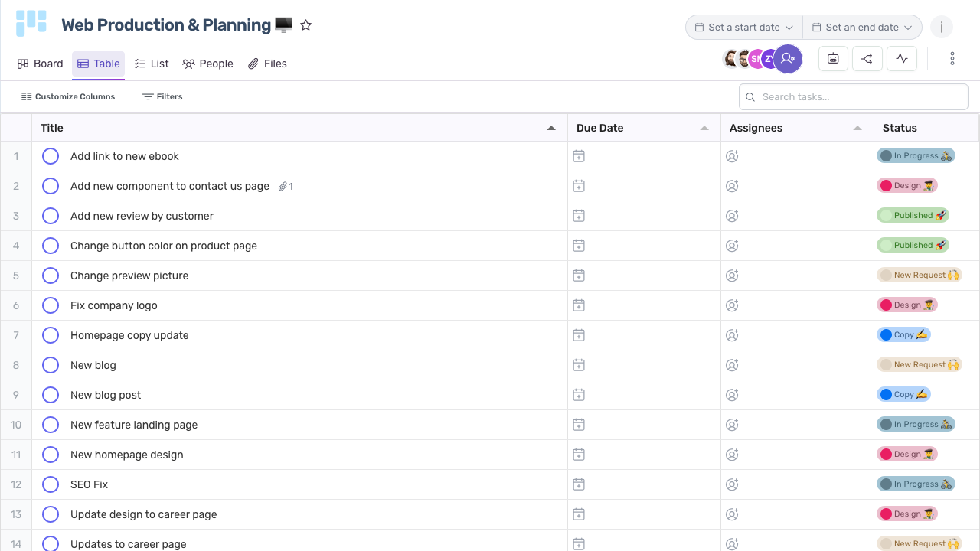Assign someone to New blog row
The image size is (980, 551).
click(732, 365)
